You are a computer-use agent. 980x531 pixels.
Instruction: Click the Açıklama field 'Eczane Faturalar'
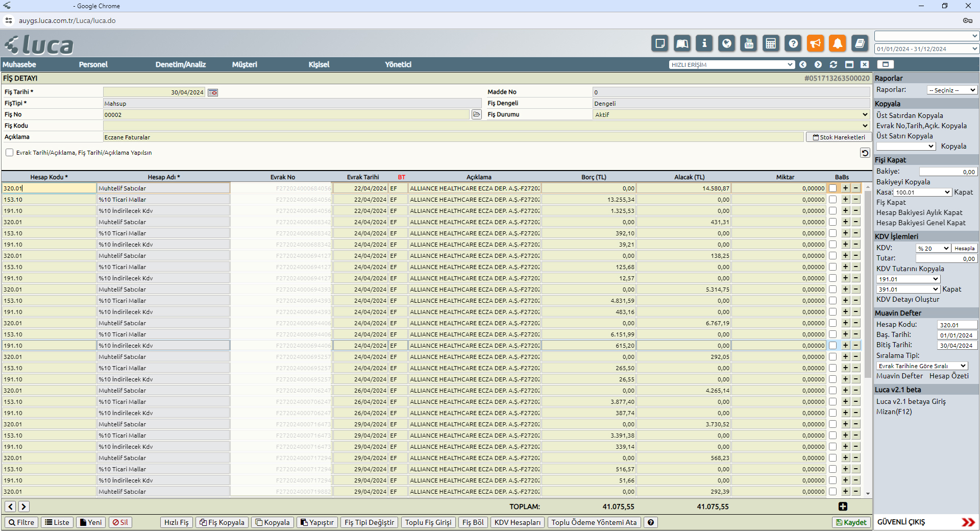(x=453, y=137)
